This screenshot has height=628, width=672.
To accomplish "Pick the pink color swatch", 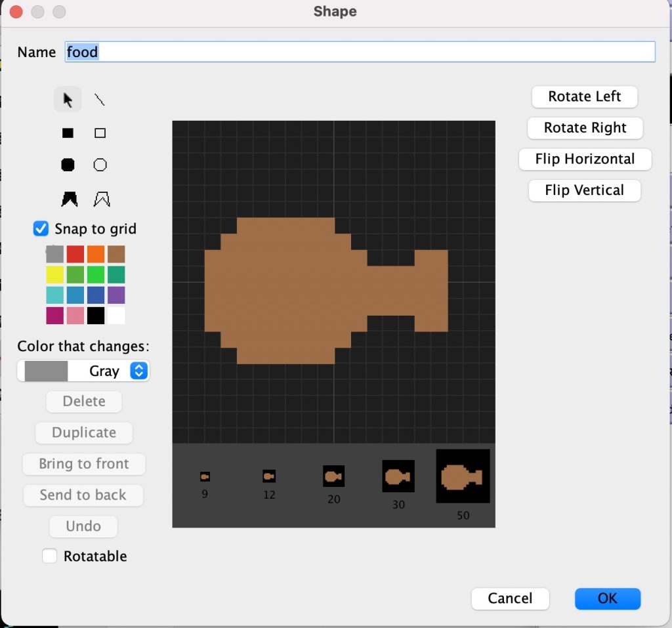I will pyautogui.click(x=75, y=316).
